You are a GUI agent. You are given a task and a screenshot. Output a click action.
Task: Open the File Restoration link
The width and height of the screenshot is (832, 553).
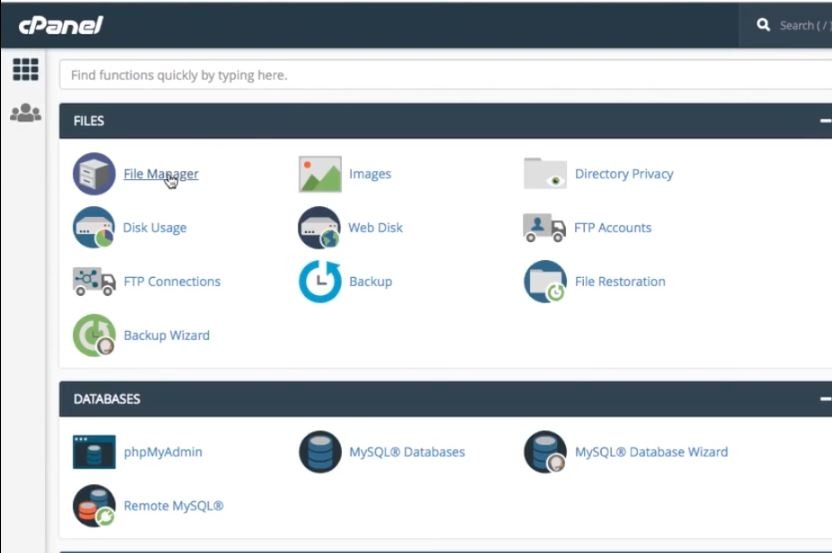pyautogui.click(x=620, y=281)
